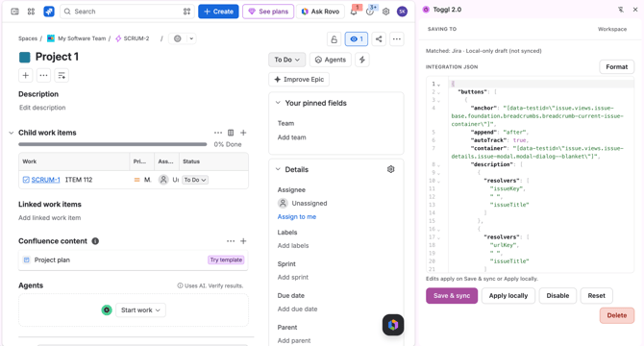
Task: Click Try template badge
Action: (x=226, y=259)
